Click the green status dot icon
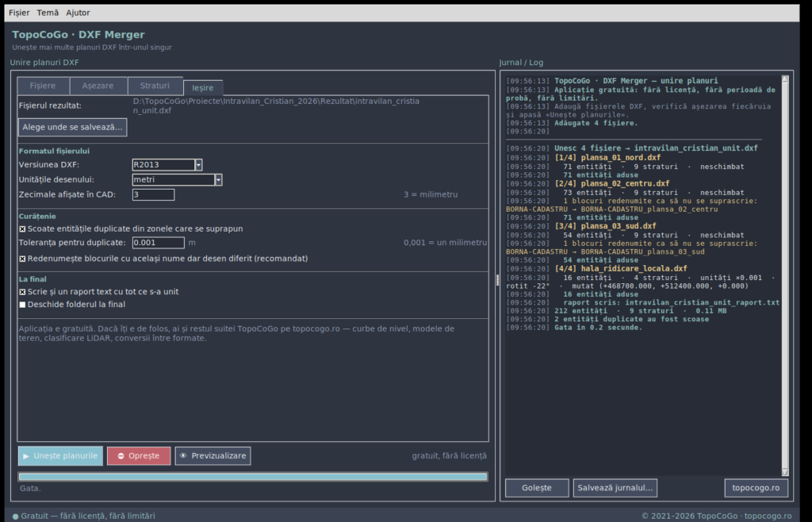Viewport: 812px width, 522px height. coord(15,516)
